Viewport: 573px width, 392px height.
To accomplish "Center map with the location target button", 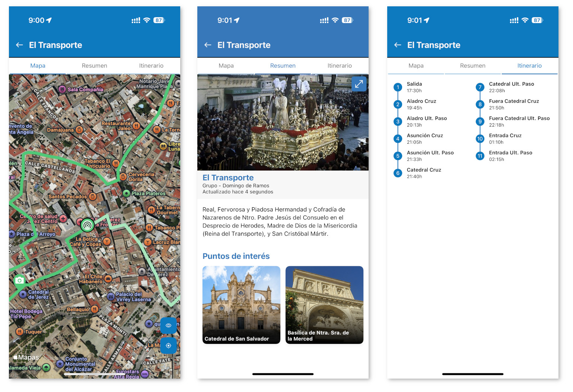I will [x=168, y=345].
